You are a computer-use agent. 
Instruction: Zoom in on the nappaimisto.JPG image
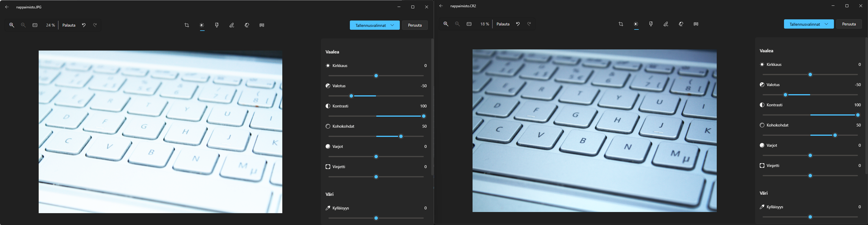coord(12,25)
